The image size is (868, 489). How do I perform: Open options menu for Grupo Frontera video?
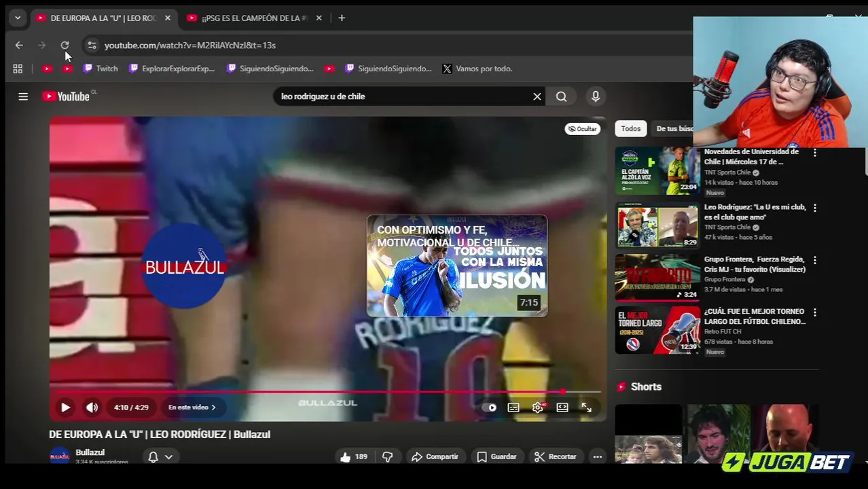[815, 260]
